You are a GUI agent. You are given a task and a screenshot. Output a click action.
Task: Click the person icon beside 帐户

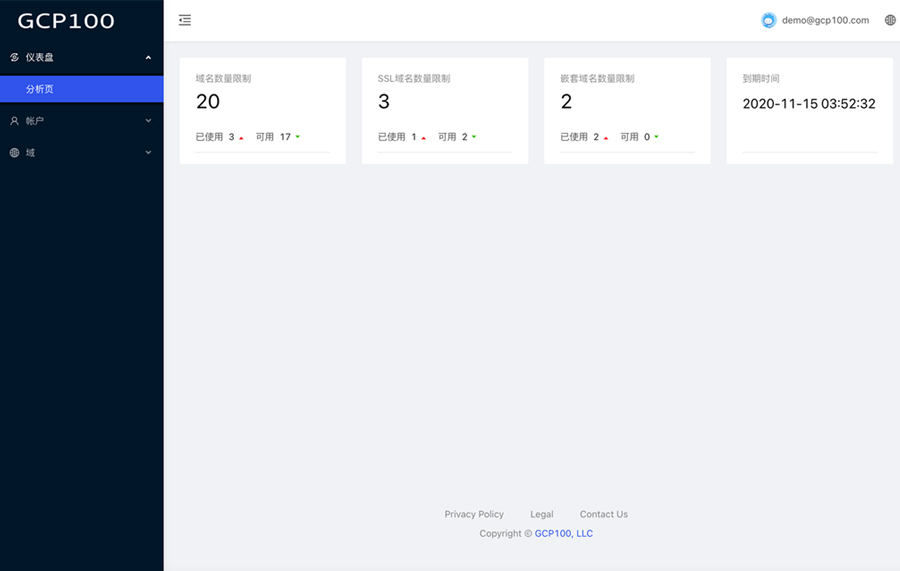pos(14,121)
